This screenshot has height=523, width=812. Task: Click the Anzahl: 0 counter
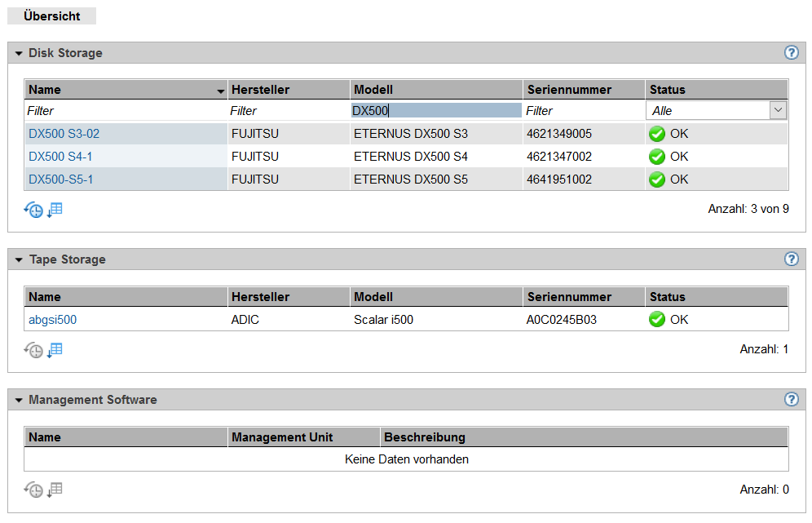click(x=764, y=490)
